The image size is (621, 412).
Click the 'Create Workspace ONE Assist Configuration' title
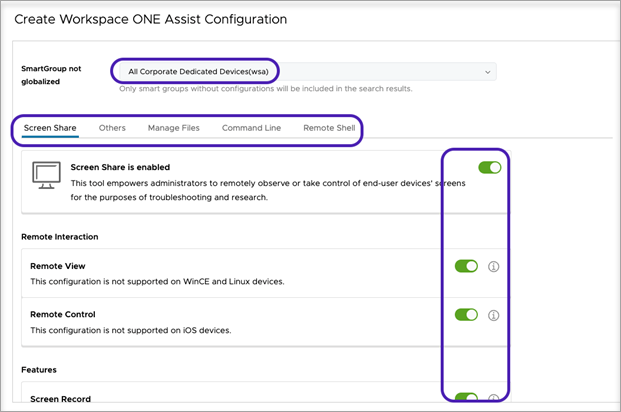click(150, 19)
